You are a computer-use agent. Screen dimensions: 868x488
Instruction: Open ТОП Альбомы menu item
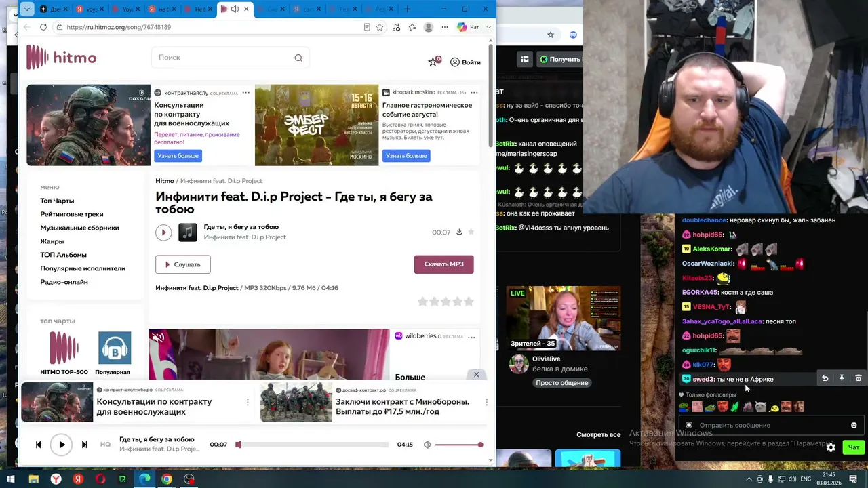[x=63, y=255]
